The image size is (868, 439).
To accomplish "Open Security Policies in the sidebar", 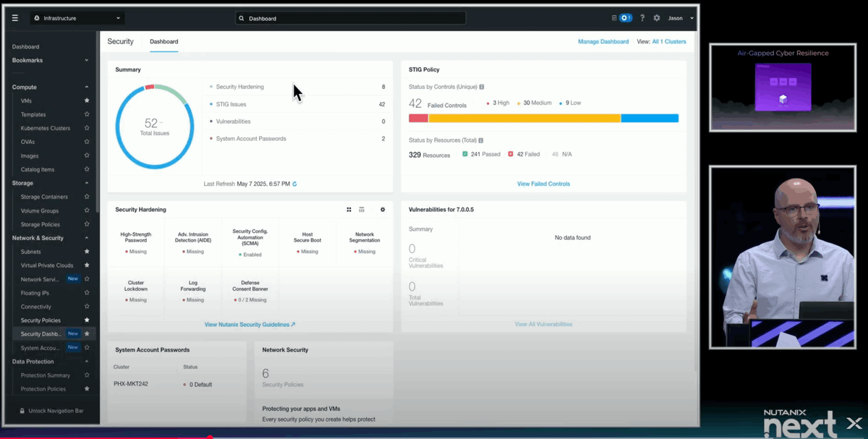I will (41, 320).
